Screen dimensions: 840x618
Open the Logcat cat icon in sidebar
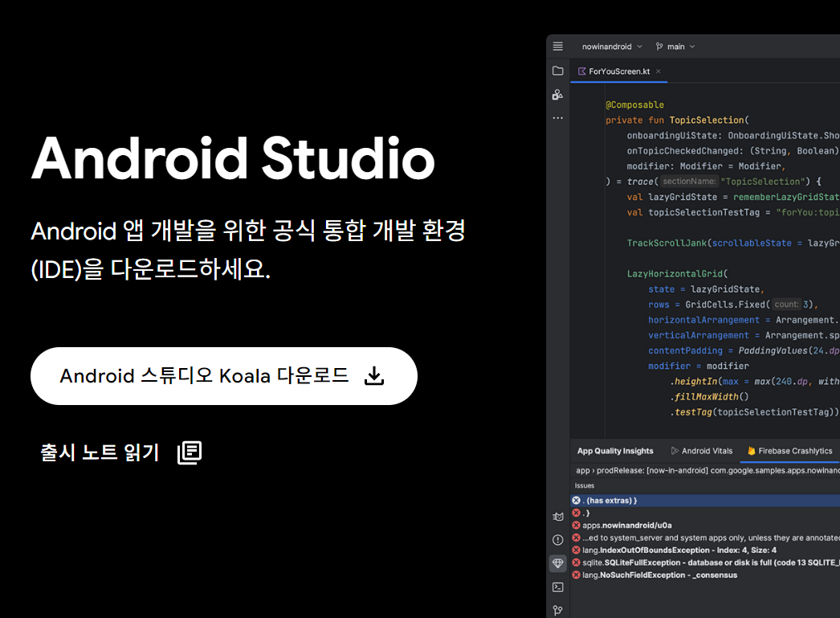557,517
